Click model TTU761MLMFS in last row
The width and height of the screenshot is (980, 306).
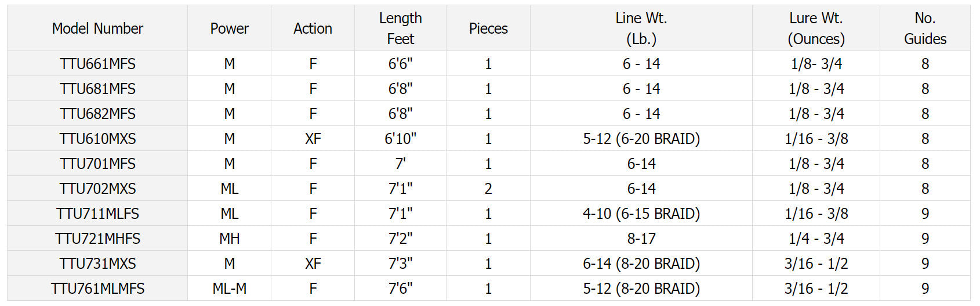97,289
